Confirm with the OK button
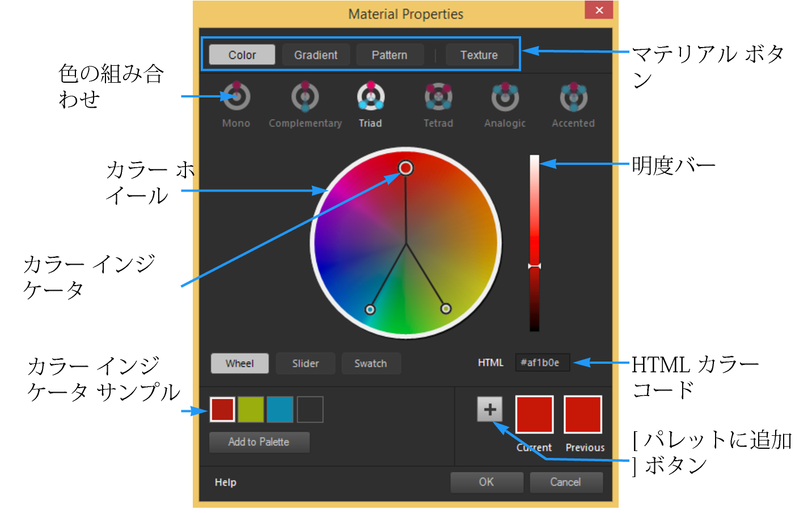Screen dimensions: 812x510 point(487,482)
